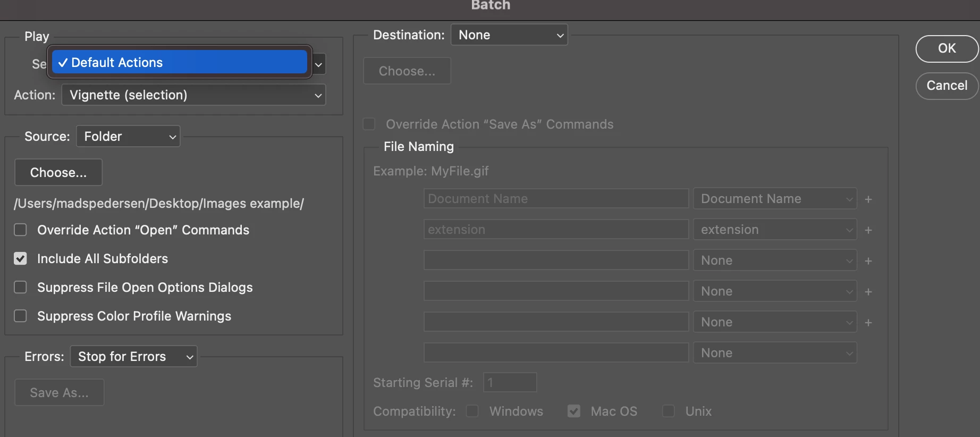The image size is (980, 437).
Task: Uncheck Include All Subfolders
Action: point(20,259)
